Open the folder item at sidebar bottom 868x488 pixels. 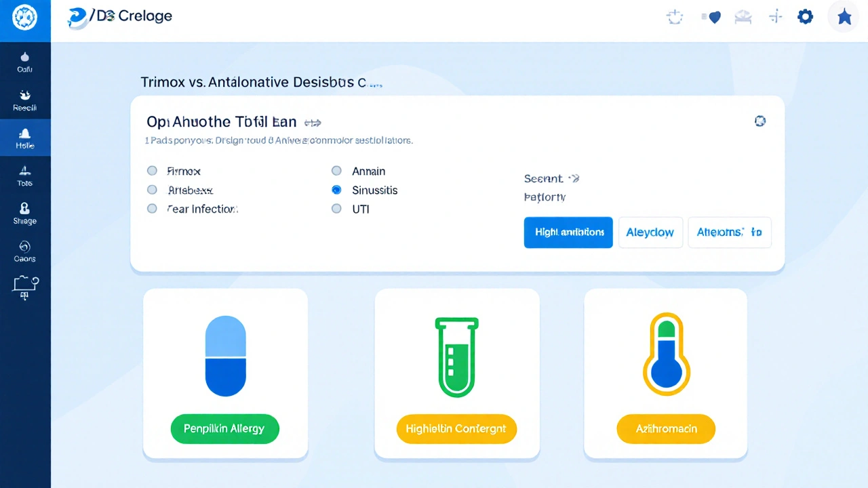point(25,287)
